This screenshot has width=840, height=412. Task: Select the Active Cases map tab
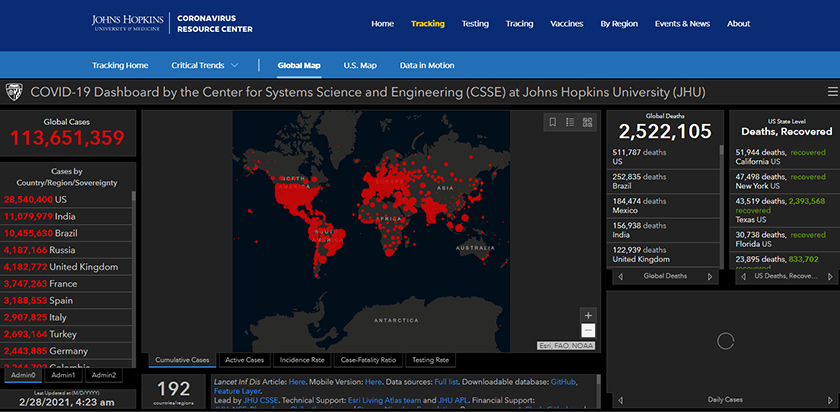(244, 360)
